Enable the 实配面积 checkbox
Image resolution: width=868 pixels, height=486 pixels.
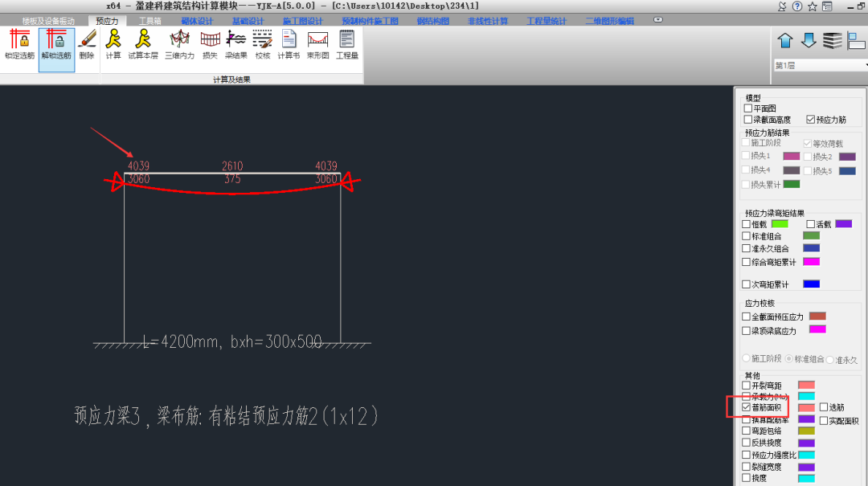click(x=824, y=421)
